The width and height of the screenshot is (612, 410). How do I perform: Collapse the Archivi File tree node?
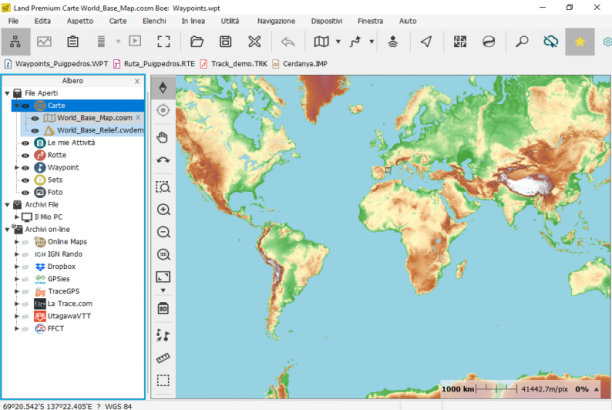7,205
